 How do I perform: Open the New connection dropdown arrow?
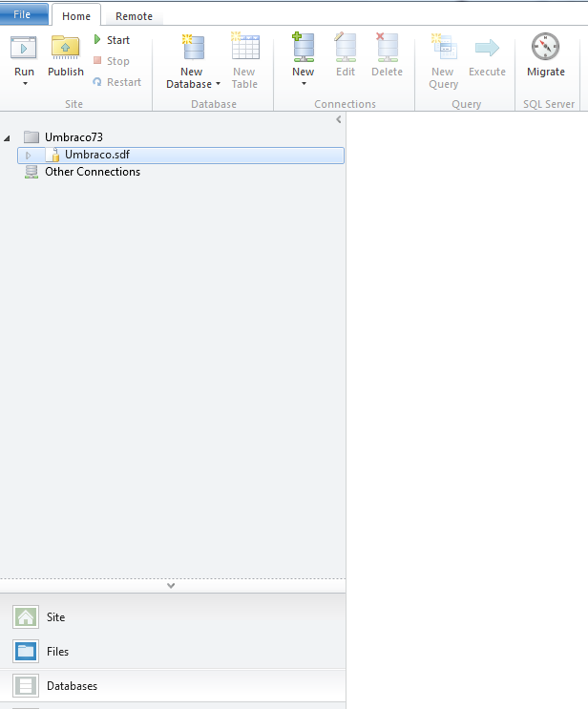click(304, 84)
